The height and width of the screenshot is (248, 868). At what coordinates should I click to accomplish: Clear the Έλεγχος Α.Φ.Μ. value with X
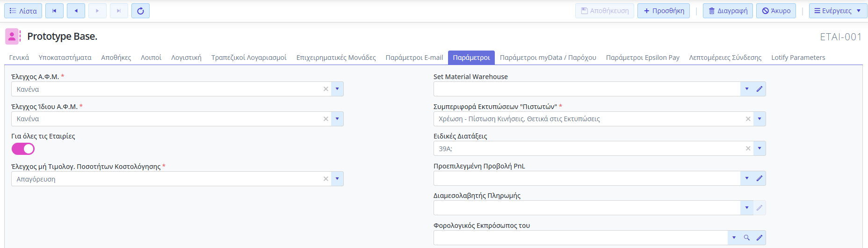326,89
